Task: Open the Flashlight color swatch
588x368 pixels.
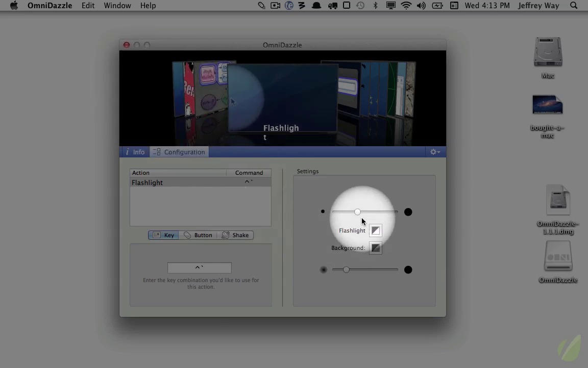Action: (375, 231)
